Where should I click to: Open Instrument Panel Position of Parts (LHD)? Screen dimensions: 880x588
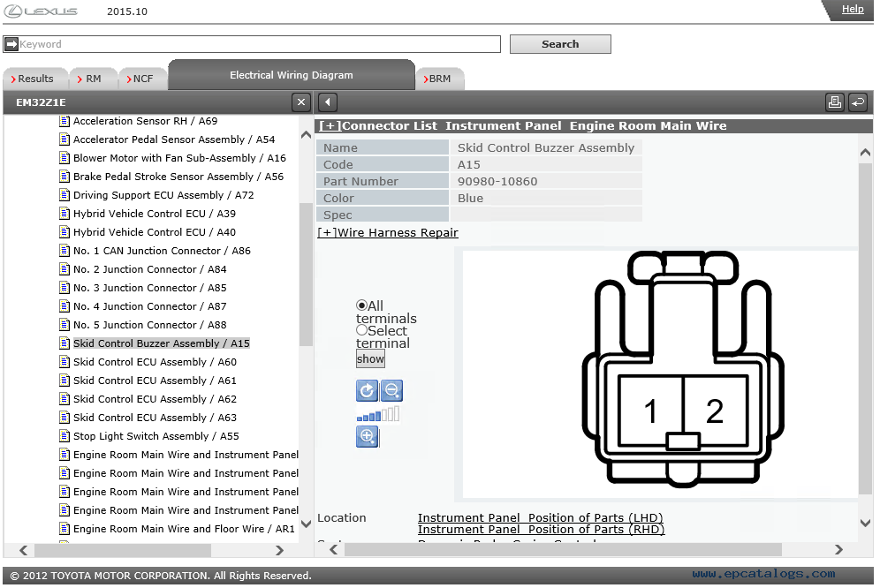pyautogui.click(x=540, y=518)
